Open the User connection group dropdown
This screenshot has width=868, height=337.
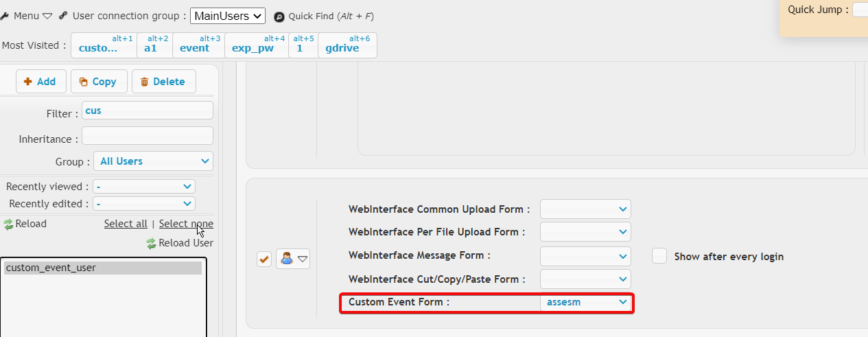228,16
